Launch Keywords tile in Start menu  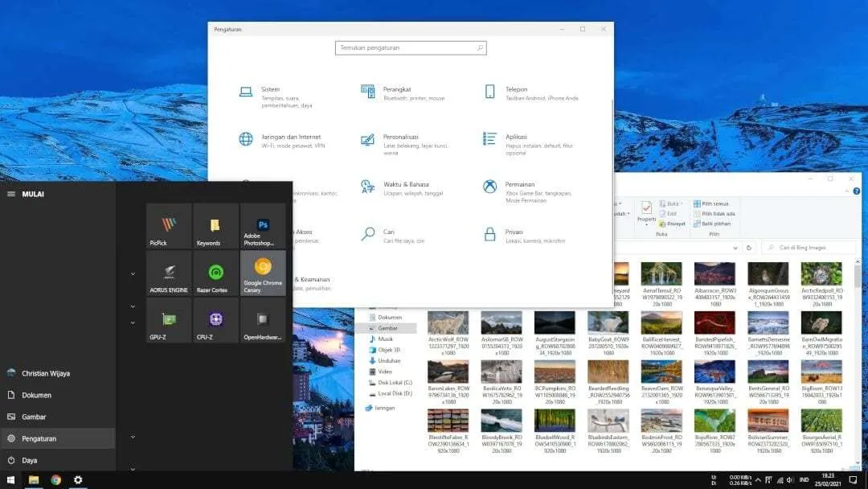pyautogui.click(x=216, y=226)
